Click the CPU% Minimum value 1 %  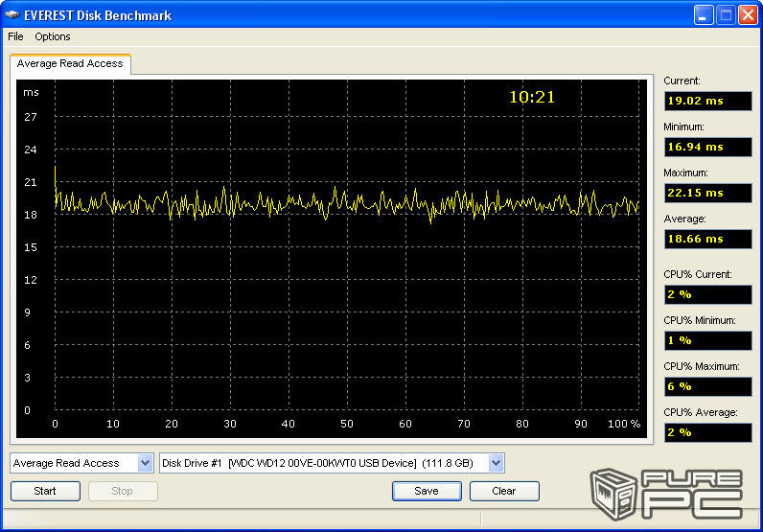[708, 340]
